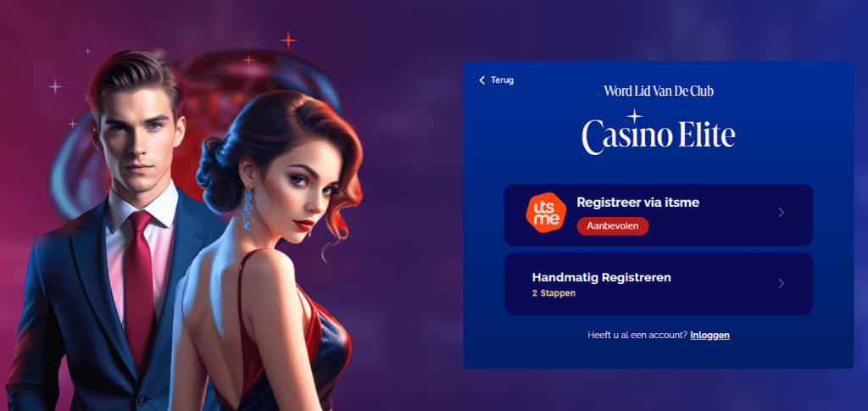Image resolution: width=868 pixels, height=411 pixels.
Task: Click the sparkle star above Casino Elite
Action: tap(634, 116)
